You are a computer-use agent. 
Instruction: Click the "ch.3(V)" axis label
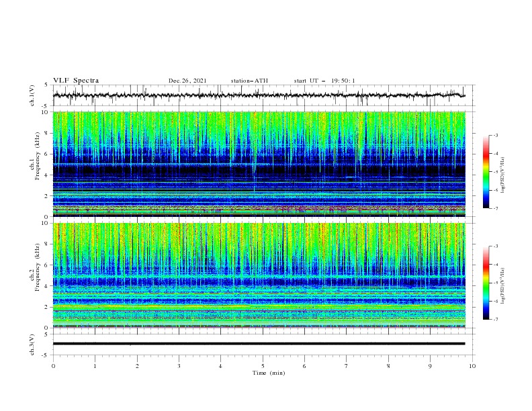pyautogui.click(x=32, y=345)
